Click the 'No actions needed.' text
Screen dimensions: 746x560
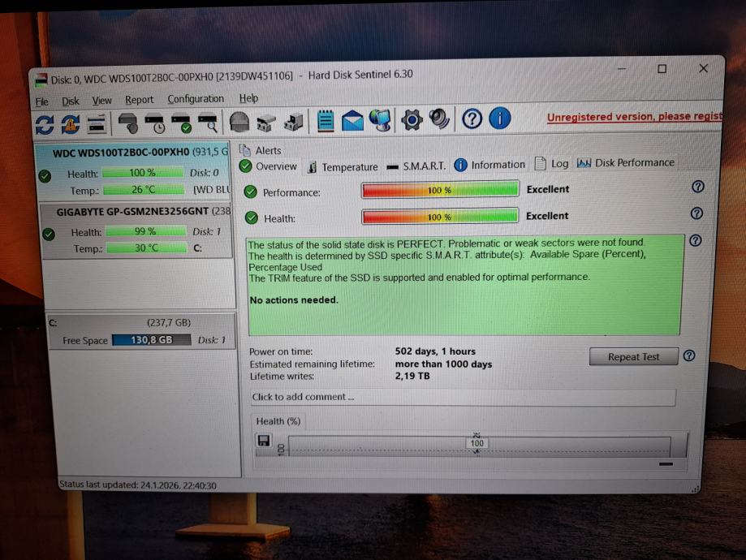click(x=294, y=300)
